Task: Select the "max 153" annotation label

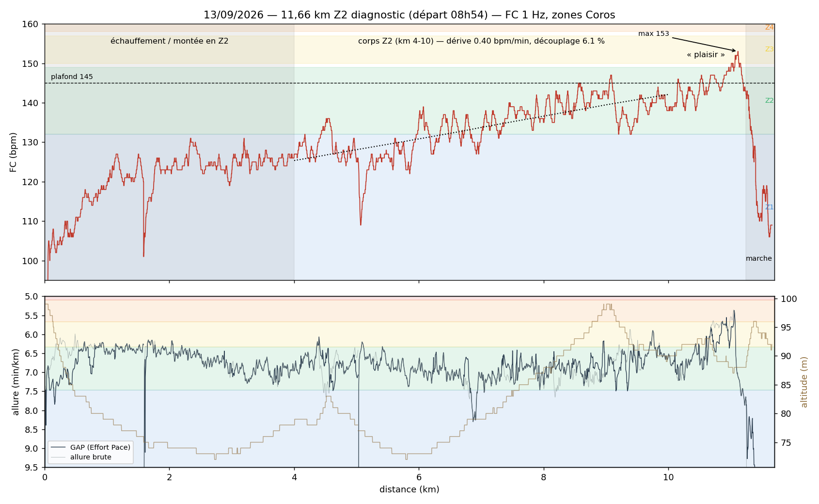Action: [653, 34]
